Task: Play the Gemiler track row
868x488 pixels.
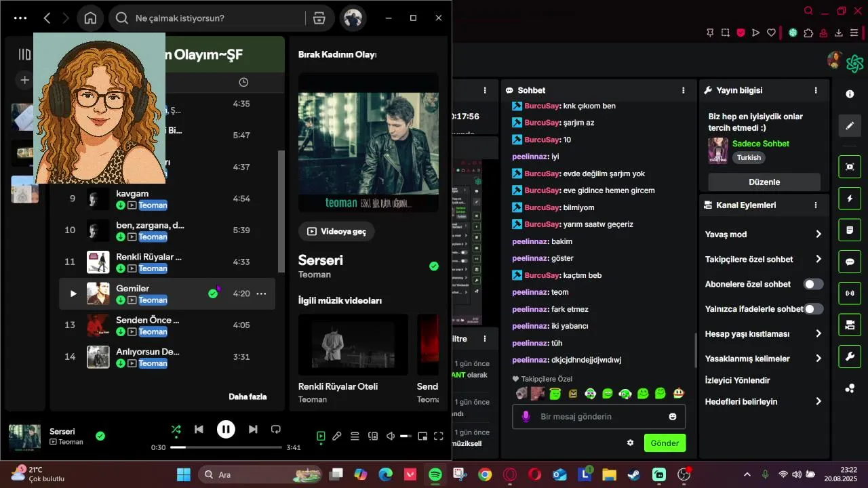Action: pyautogui.click(x=73, y=293)
